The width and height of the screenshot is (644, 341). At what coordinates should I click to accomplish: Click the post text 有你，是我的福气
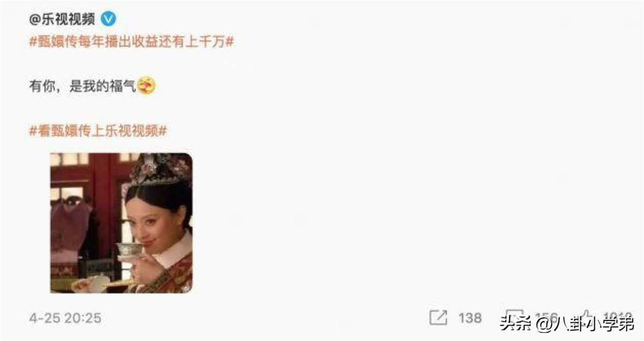coord(83,86)
